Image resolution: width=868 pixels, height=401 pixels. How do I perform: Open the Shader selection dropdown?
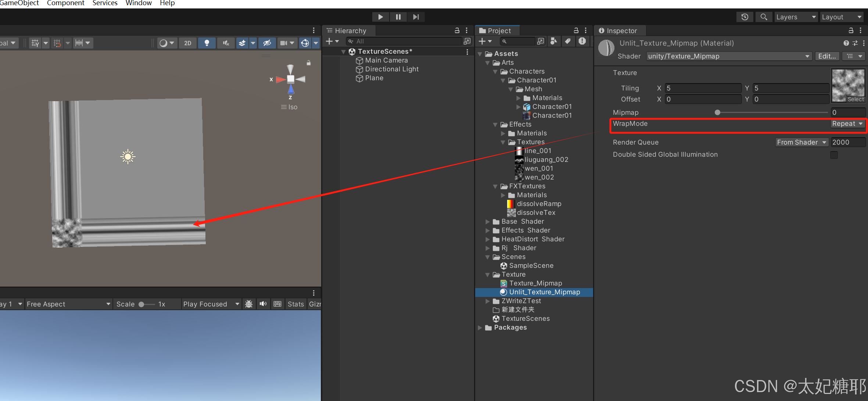[x=729, y=56]
